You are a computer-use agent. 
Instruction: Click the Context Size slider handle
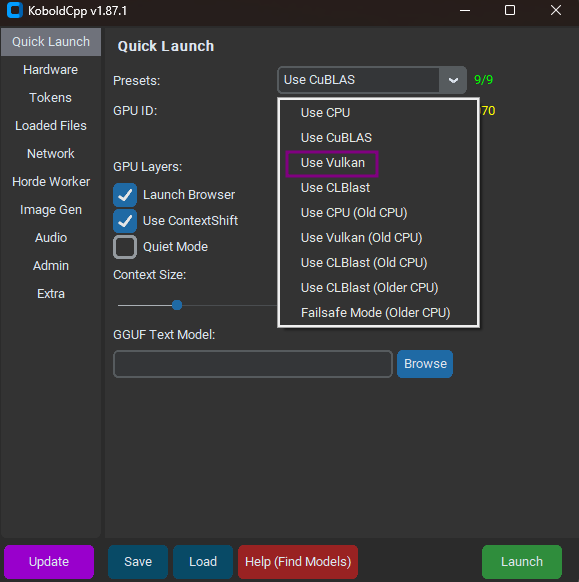177,305
